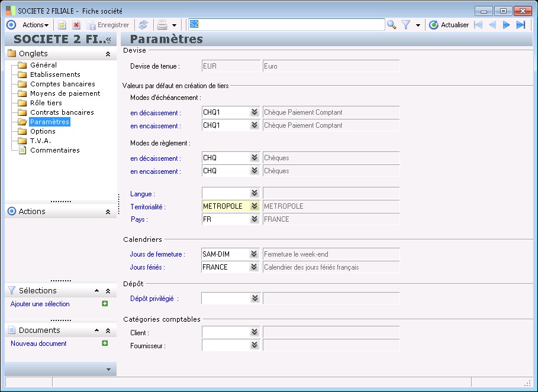The image size is (538, 392).
Task: Click the Nouveau document link
Action: (x=38, y=344)
